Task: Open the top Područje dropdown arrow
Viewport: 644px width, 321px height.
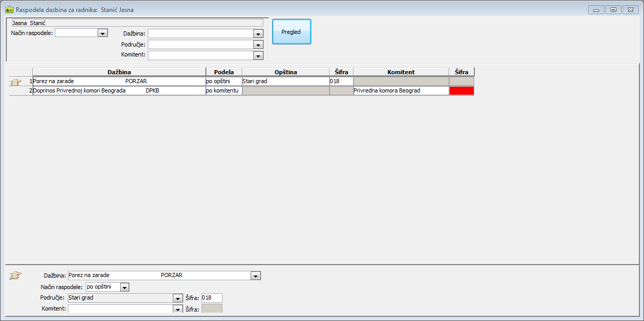Action: tap(257, 44)
